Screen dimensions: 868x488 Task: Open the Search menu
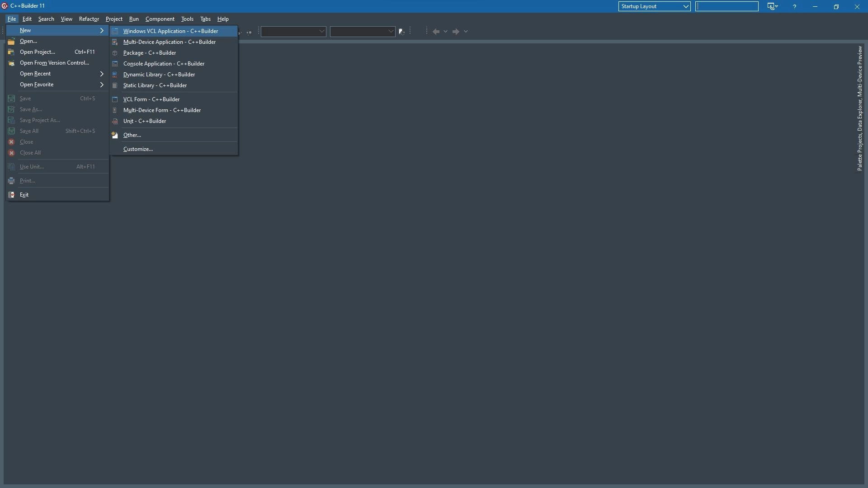46,19
